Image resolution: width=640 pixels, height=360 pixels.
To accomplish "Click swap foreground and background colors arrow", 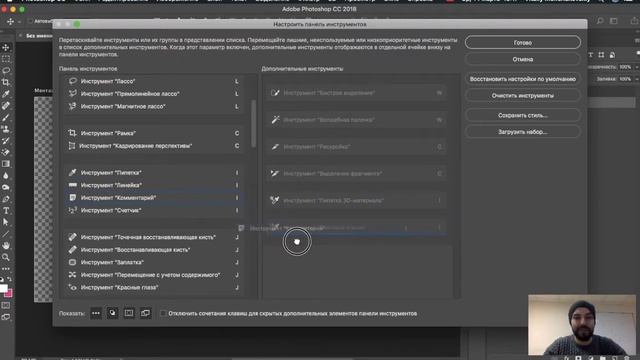I will coord(9,280).
